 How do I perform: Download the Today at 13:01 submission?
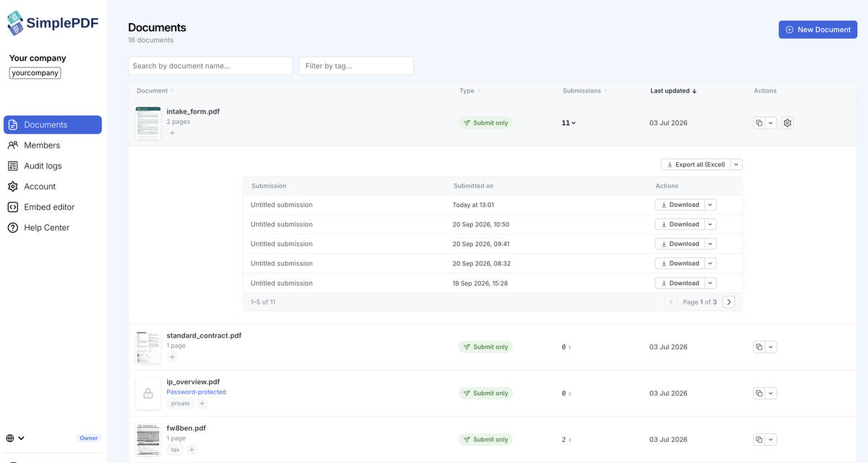[x=680, y=205]
